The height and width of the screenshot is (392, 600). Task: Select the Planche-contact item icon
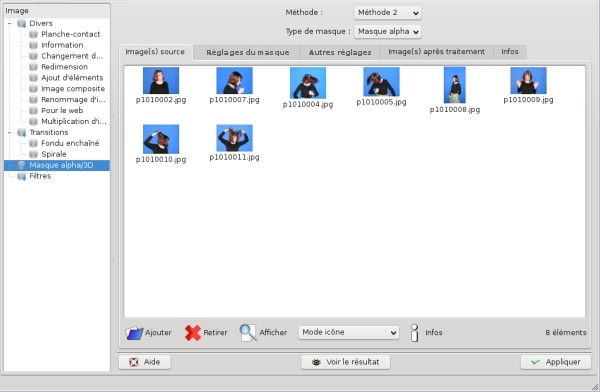pos(33,34)
